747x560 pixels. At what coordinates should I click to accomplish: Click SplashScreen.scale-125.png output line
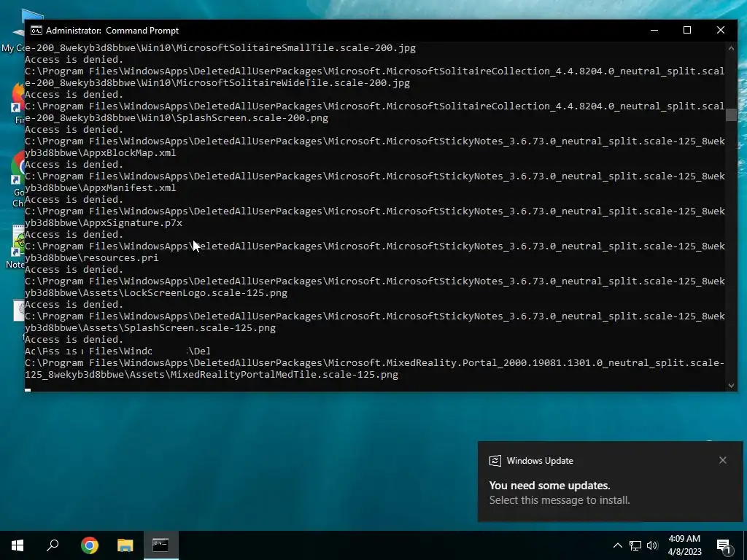pyautogui.click(x=150, y=327)
